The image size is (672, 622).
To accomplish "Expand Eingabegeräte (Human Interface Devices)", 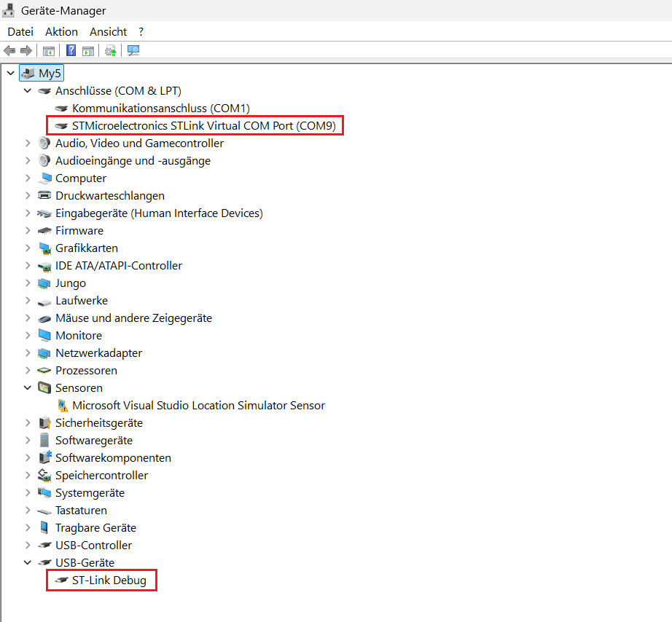I will [x=28, y=213].
